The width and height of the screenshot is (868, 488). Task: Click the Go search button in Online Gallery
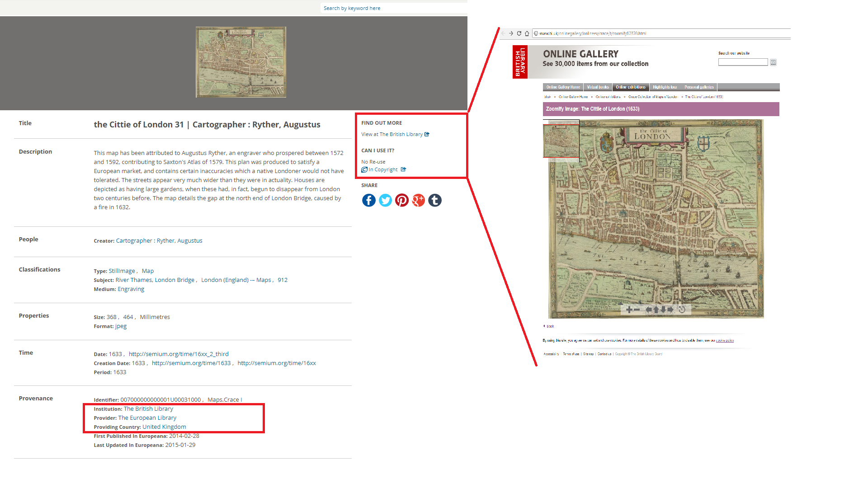[x=774, y=62]
